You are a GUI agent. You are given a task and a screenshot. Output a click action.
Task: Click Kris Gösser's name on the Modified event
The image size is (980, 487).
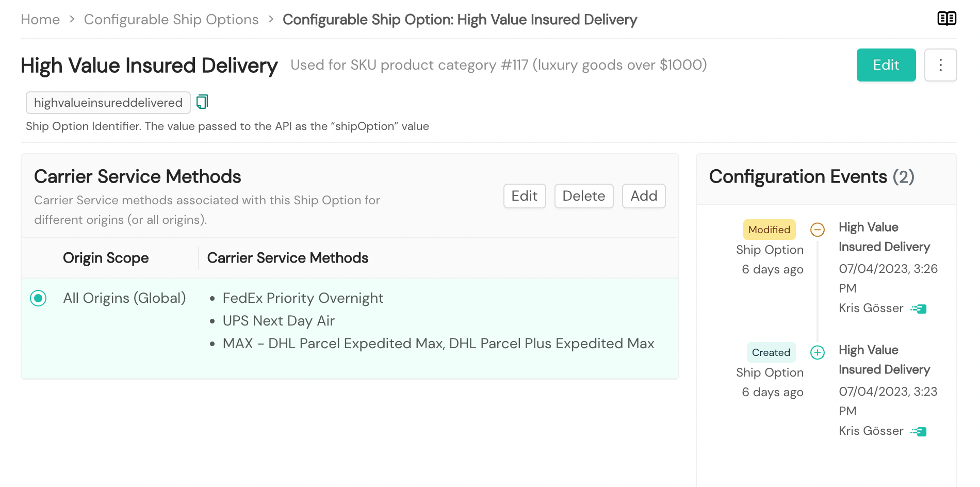pos(871,308)
